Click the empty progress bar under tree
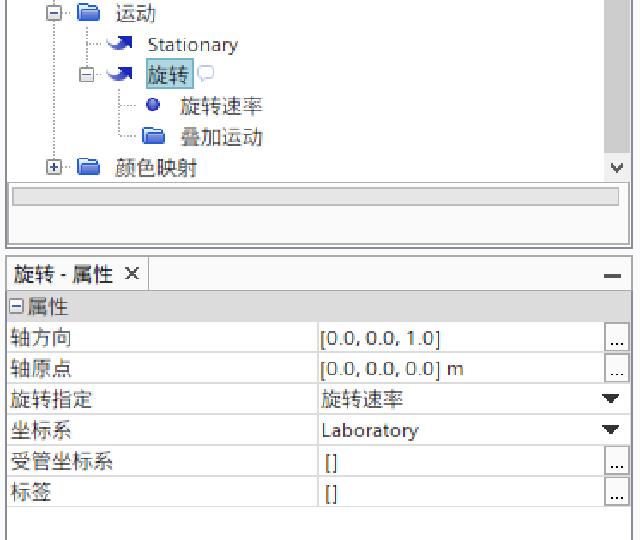Image resolution: width=640 pixels, height=540 pixels. (x=316, y=196)
